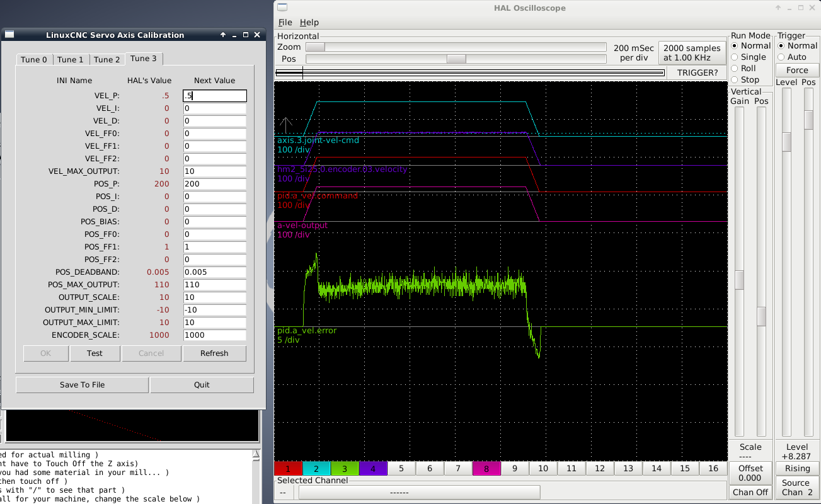Select oscilloscope channel 11
821x504 pixels.
(571, 469)
